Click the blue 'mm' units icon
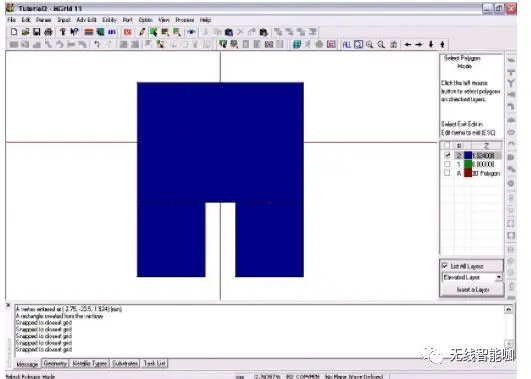Screen dimensions: 531x379 point(112,32)
